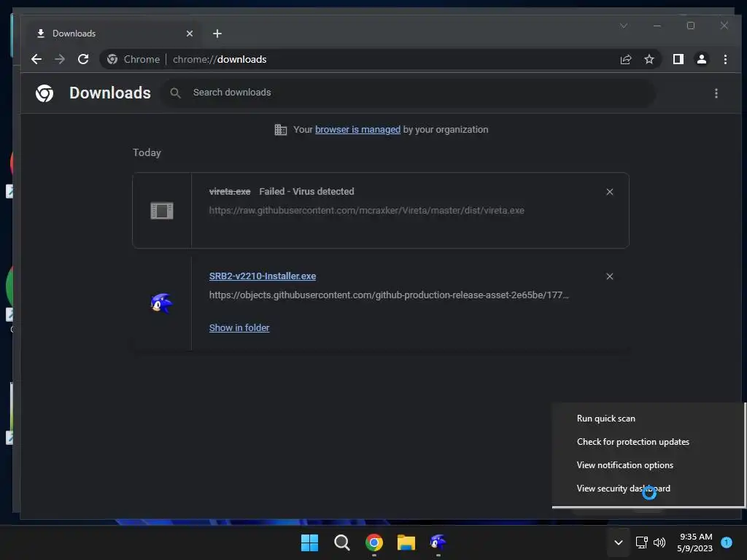747x560 pixels.
Task: Click the volume speaker tray icon
Action: [659, 542]
